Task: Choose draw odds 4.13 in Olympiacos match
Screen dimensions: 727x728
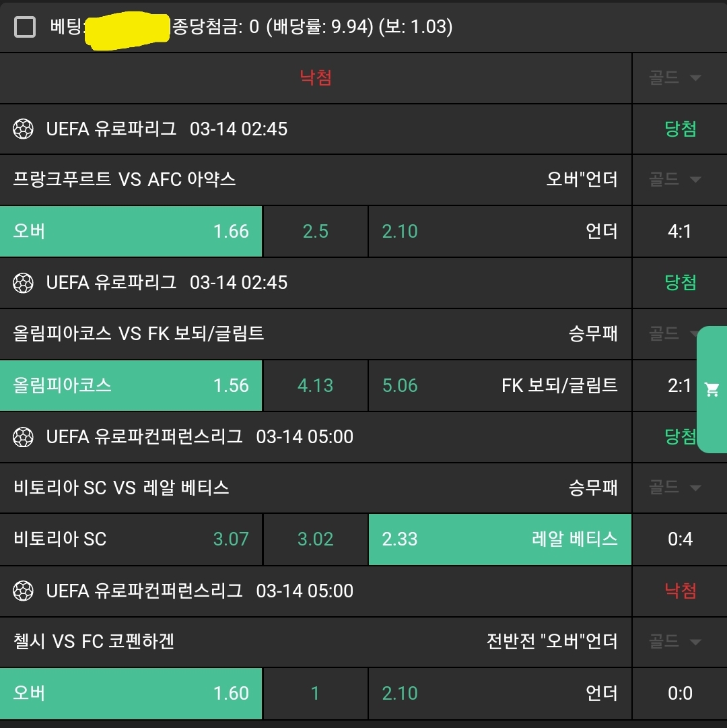Action: [315, 385]
